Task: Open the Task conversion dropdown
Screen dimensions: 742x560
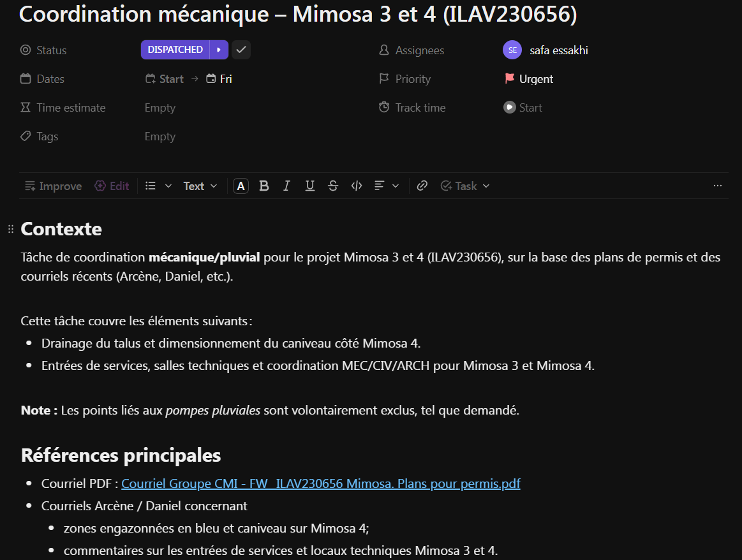Action: click(465, 186)
